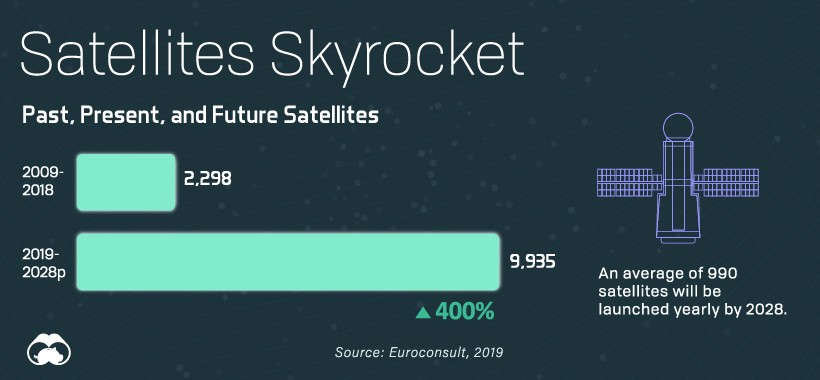Click the satellite's right solar panel
This screenshot has height=380, width=820.
tap(726, 182)
